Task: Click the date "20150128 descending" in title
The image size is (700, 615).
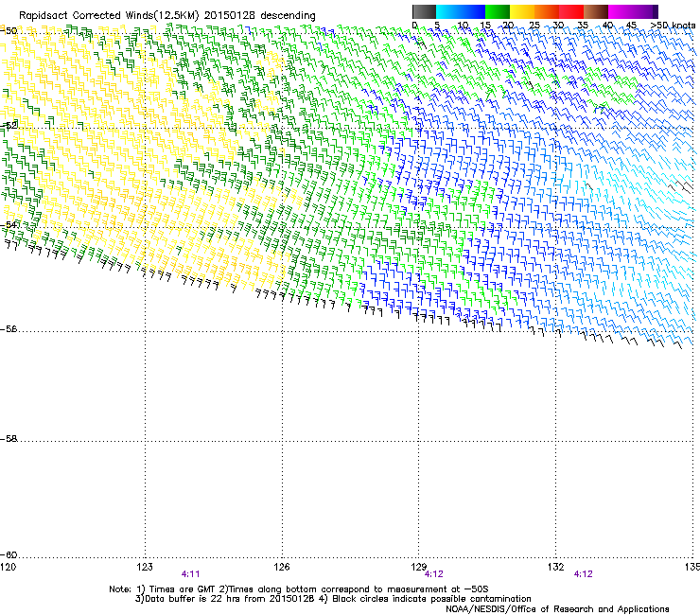Action: [x=260, y=16]
